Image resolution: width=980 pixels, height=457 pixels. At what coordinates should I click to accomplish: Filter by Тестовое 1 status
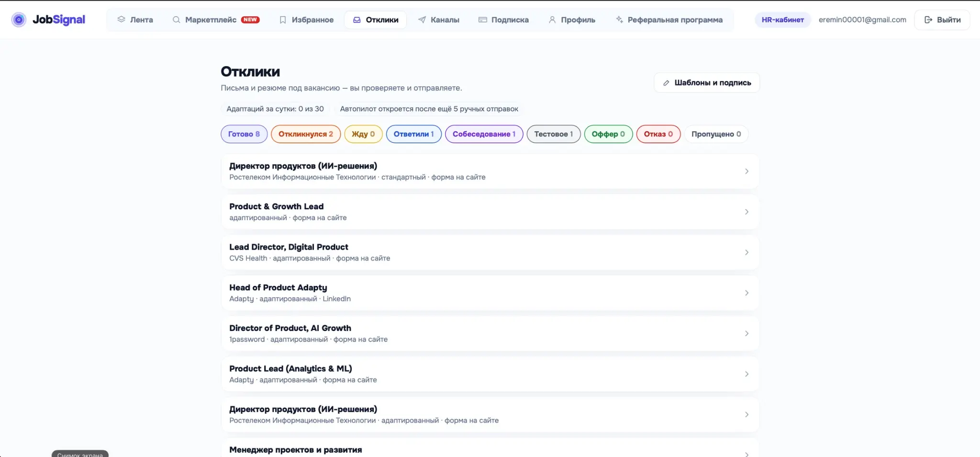coord(554,134)
